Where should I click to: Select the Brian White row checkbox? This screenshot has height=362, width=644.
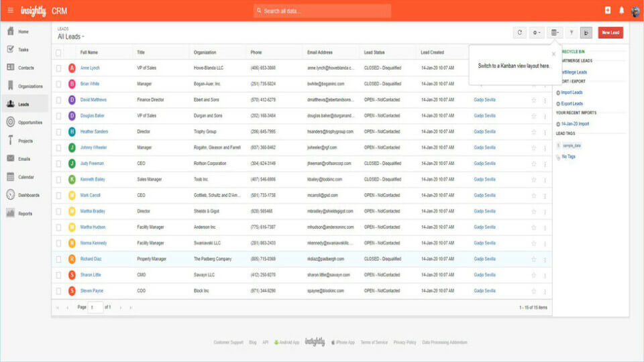(58, 84)
